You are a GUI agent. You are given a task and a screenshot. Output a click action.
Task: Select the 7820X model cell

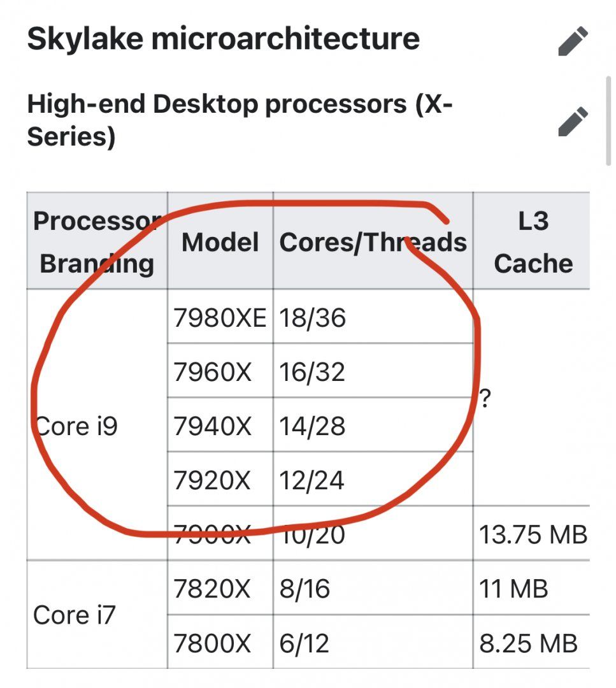point(220,588)
